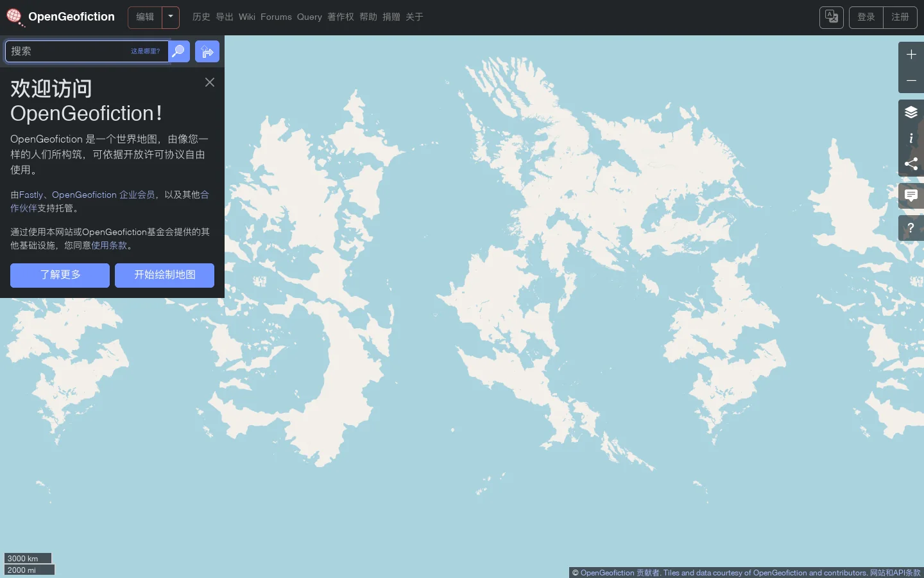Image resolution: width=924 pixels, height=578 pixels.
Task: Open the 使用条款 terms link
Action: tap(109, 245)
